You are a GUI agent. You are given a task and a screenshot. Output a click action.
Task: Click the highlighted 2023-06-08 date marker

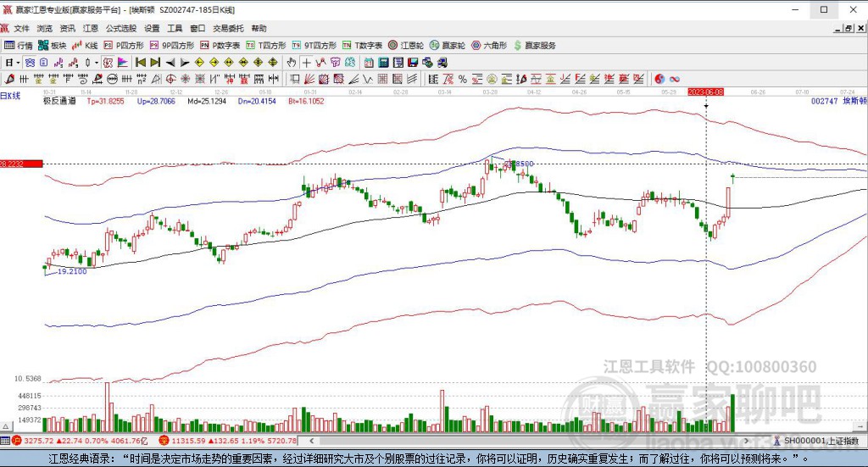[706, 92]
